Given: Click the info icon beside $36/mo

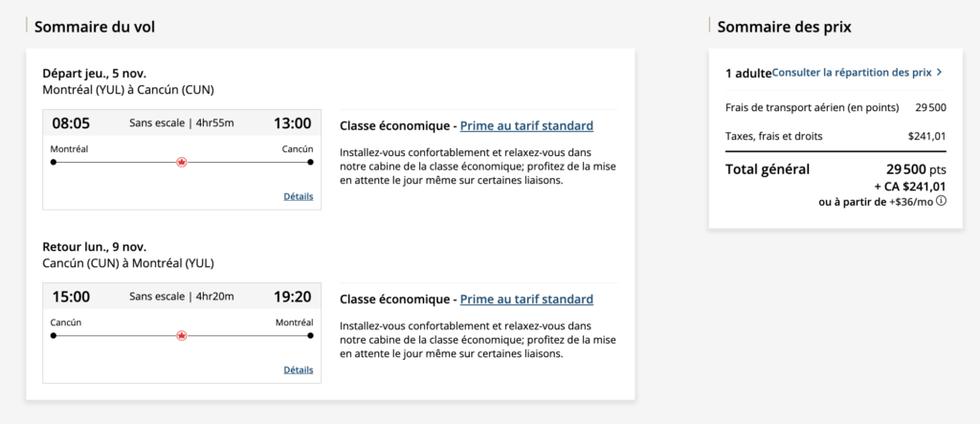Looking at the screenshot, I should 941,201.
